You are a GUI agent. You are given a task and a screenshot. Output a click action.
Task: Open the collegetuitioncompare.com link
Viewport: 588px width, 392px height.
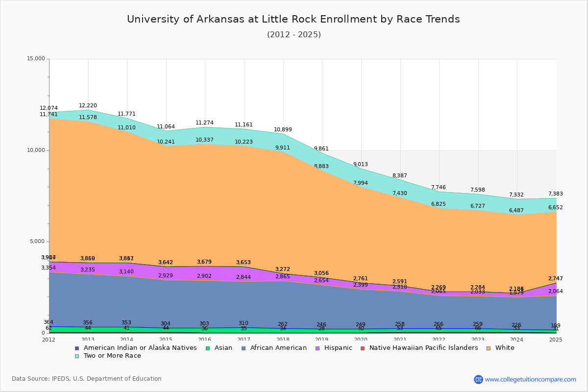(531, 379)
